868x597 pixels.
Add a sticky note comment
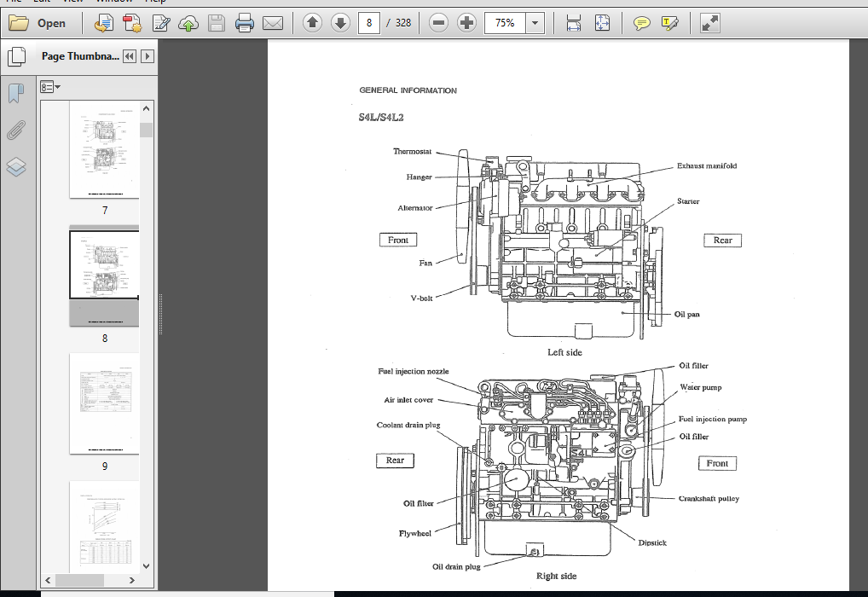641,23
